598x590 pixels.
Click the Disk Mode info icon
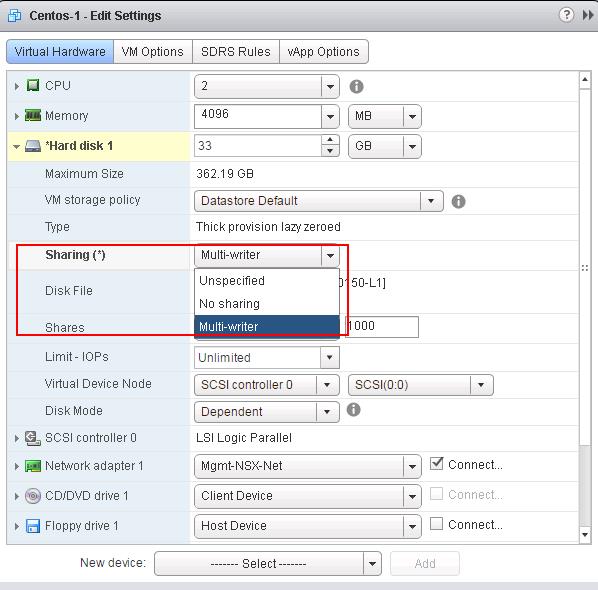353,410
